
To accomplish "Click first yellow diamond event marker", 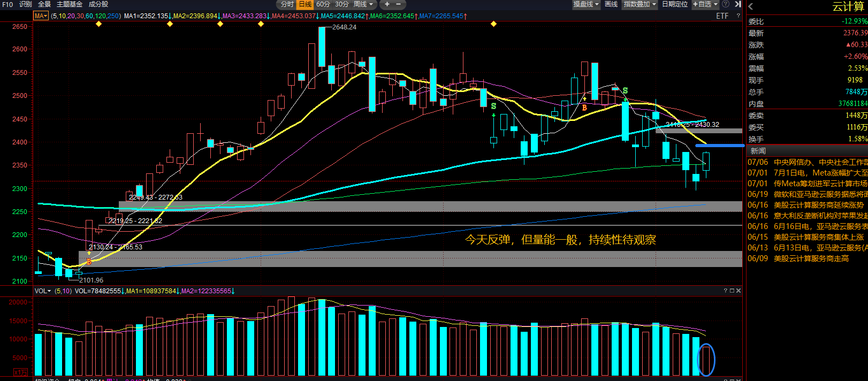I will tap(98, 24).
